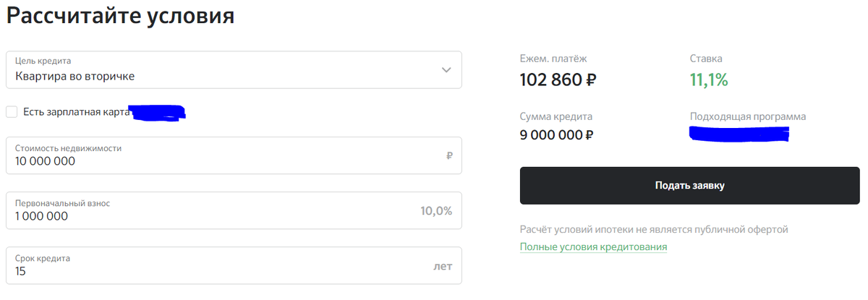Image resolution: width=868 pixels, height=300 pixels.
Task: Click the 10 000 000 property value text
Action: pos(45,162)
